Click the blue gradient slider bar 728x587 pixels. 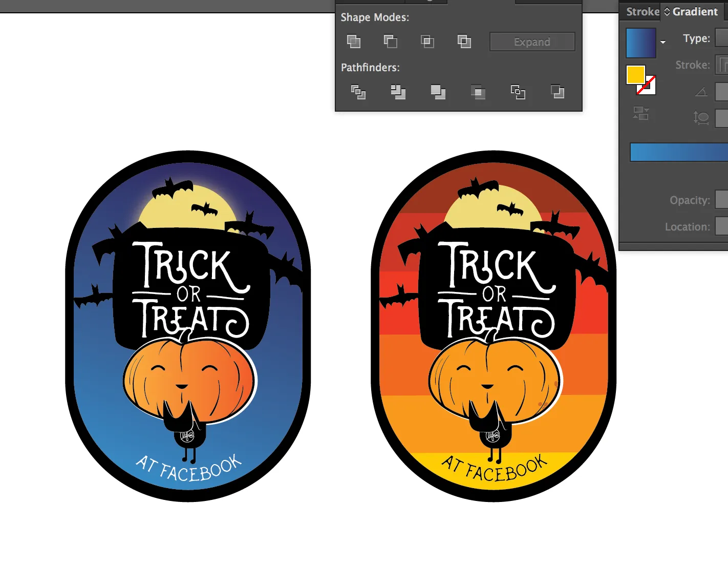[x=679, y=153]
